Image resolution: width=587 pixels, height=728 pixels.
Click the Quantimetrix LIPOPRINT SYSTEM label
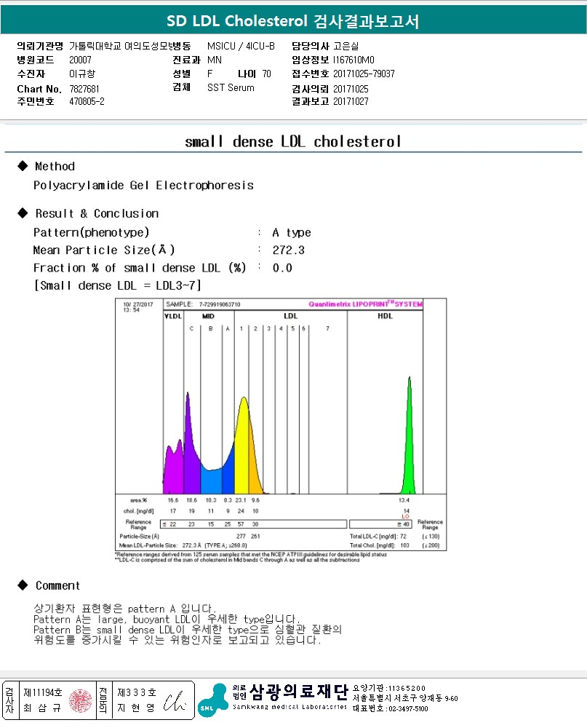(365, 304)
